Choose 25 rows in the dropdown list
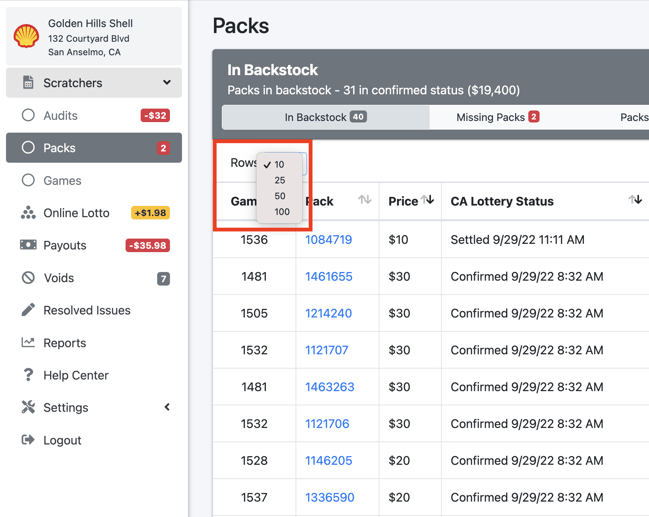 pyautogui.click(x=280, y=180)
